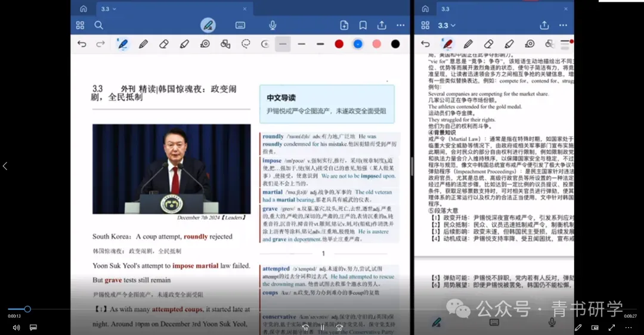Image resolution: width=644 pixels, height=335 pixels.
Task: Open more options menu in left window
Action: click(401, 26)
